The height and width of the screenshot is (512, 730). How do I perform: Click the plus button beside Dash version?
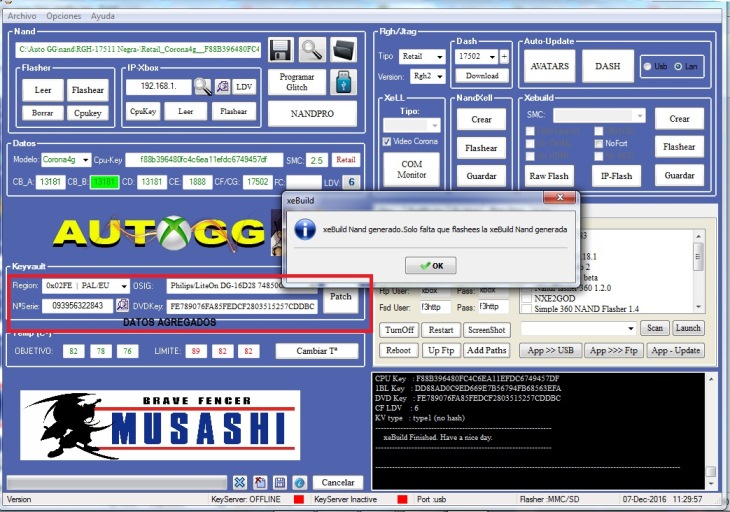[x=504, y=57]
